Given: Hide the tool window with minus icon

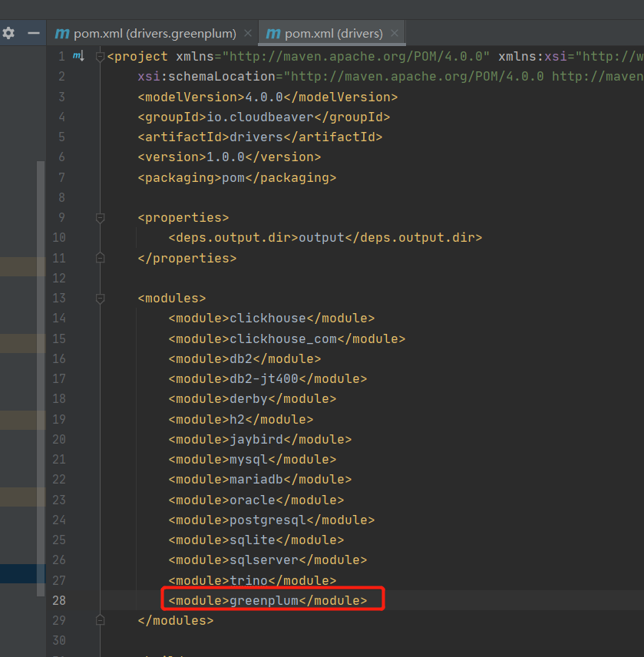Looking at the screenshot, I should pos(34,33).
